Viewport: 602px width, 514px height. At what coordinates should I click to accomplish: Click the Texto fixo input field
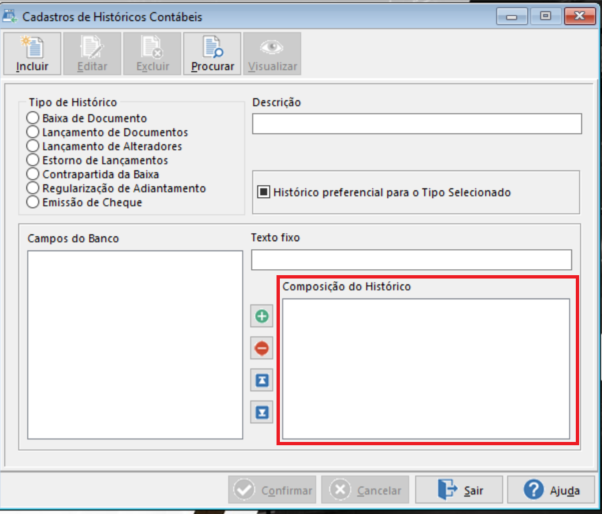click(412, 259)
